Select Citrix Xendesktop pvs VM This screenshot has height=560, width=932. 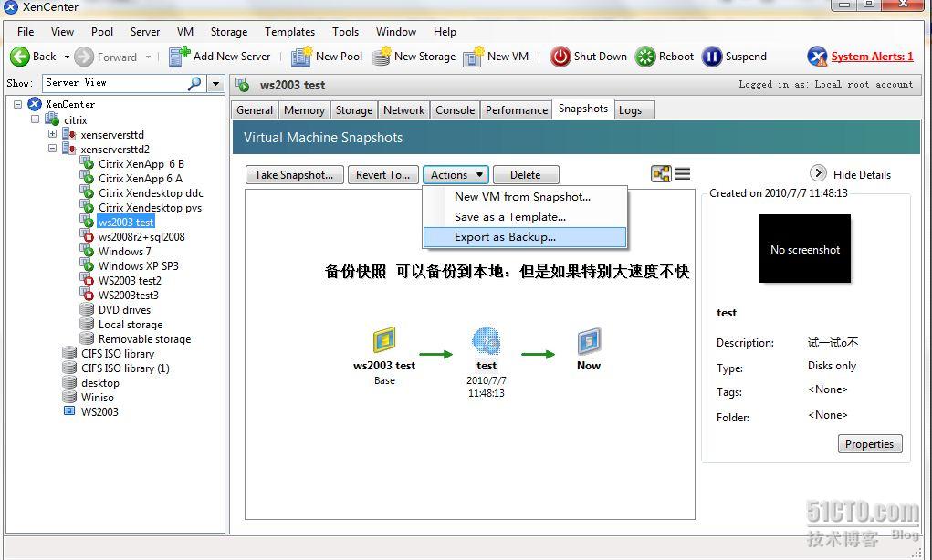[150, 208]
